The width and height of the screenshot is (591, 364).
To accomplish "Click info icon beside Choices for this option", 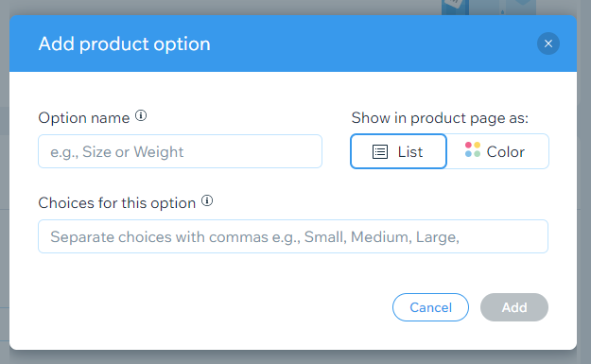I will coord(207,200).
